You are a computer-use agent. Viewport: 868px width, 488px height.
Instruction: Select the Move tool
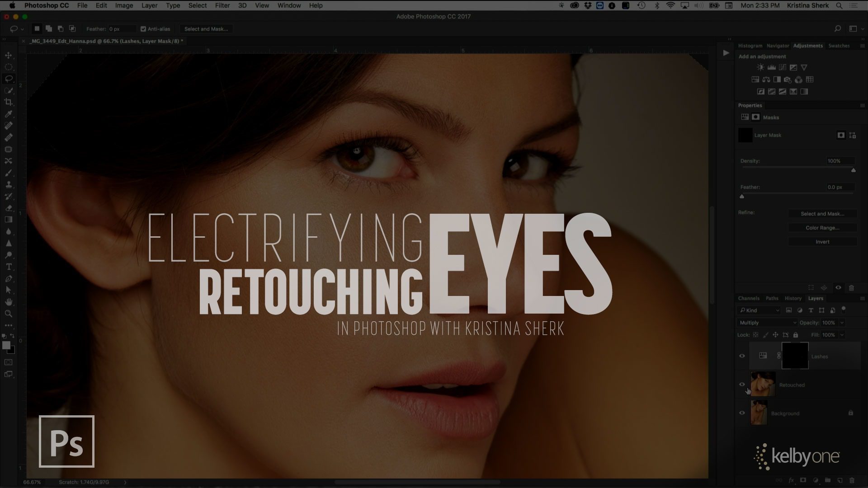[9, 55]
